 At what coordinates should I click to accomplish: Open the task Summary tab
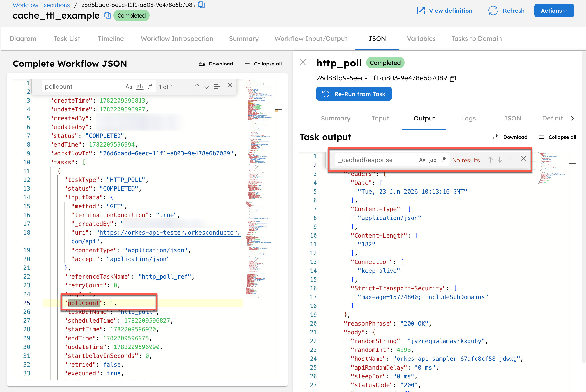coord(336,118)
